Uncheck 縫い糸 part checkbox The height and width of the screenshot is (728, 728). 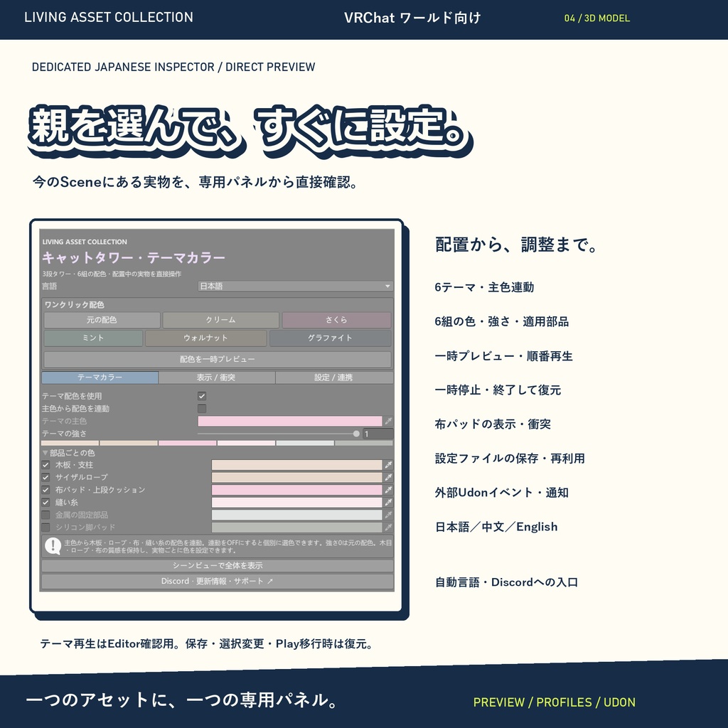click(x=45, y=503)
